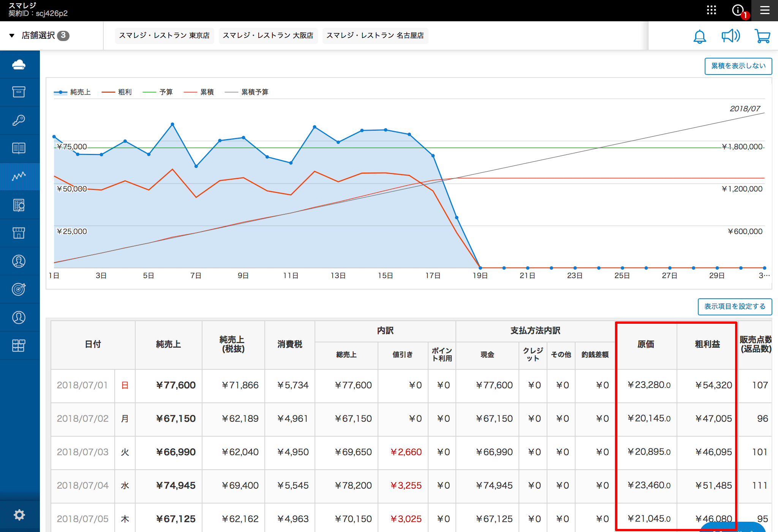Open the shopping cart icon
778x532 pixels.
762,36
